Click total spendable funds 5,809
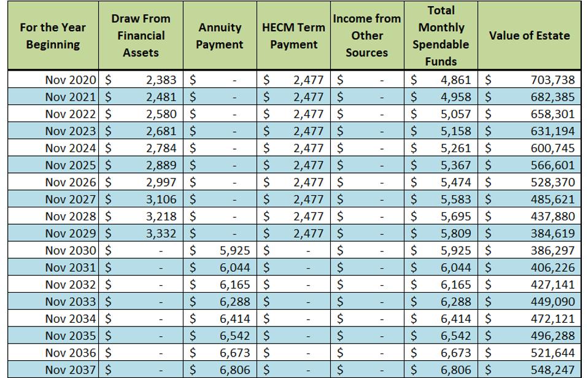The image size is (588, 378). click(455, 233)
